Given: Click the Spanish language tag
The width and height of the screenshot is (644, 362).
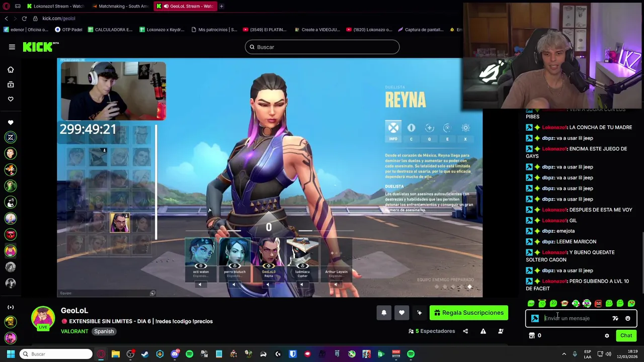Looking at the screenshot, I should pyautogui.click(x=104, y=331).
